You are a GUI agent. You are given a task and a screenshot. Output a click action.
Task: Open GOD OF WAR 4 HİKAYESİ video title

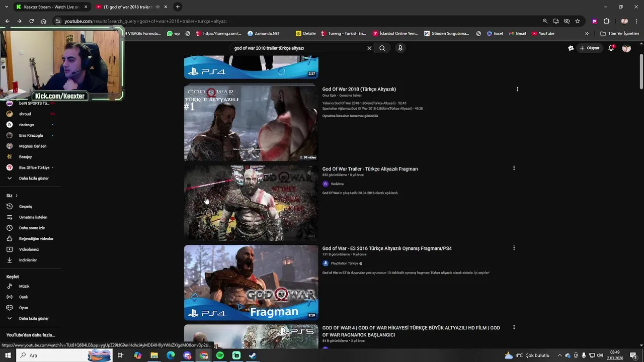tap(411, 331)
